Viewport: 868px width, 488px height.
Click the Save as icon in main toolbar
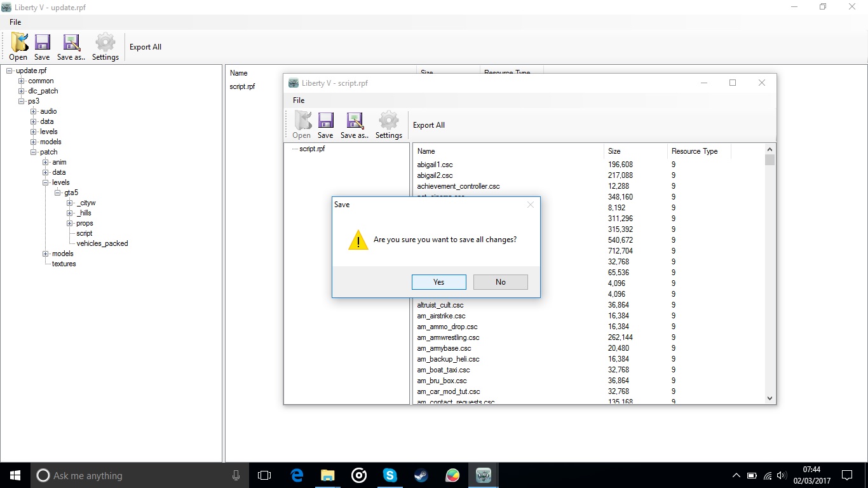[x=71, y=43]
